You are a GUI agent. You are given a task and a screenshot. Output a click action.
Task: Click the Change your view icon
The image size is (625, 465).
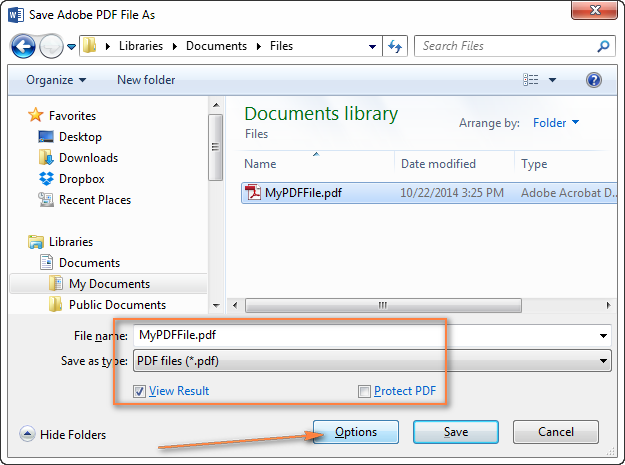[x=531, y=80]
